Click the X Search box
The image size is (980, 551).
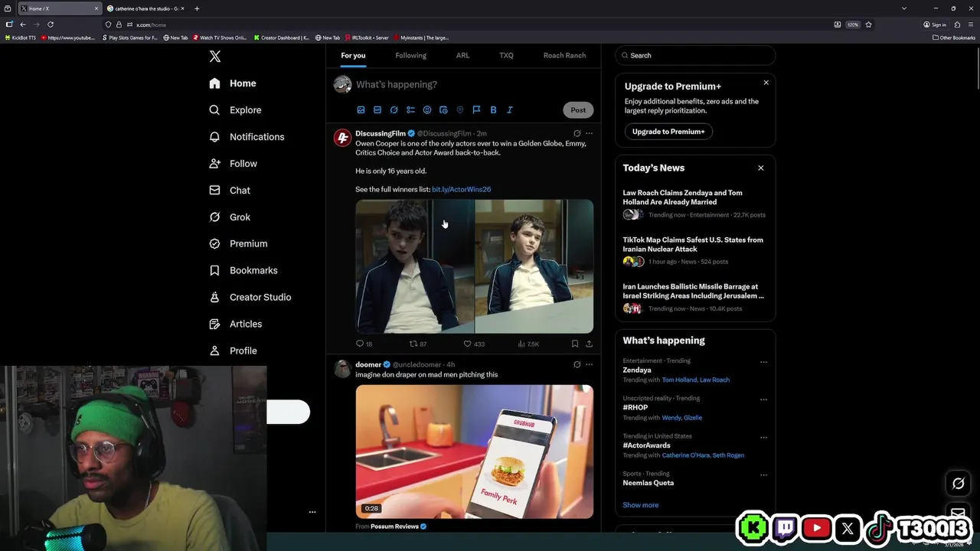coord(695,55)
